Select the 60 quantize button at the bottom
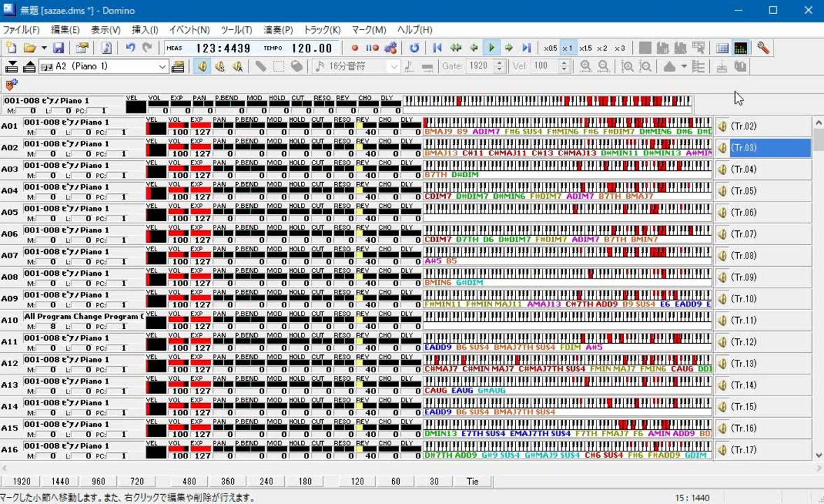This screenshot has height=504, width=824. coord(396,482)
